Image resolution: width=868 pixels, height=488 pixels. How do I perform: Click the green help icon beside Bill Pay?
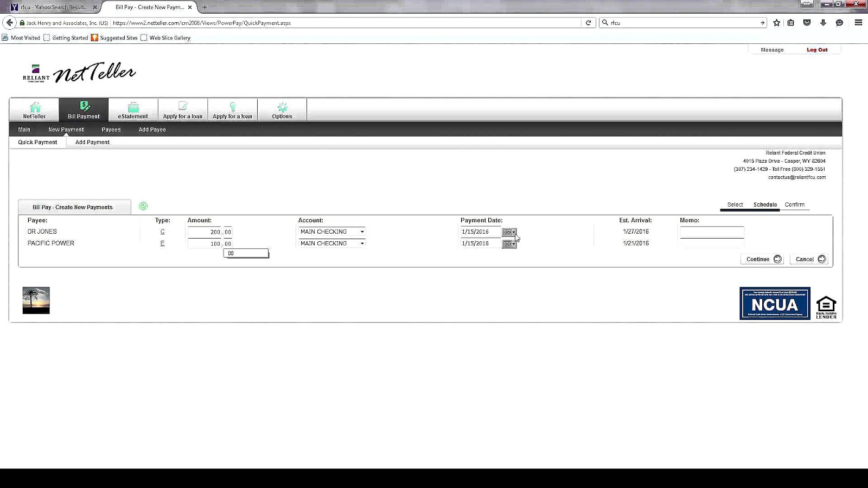[143, 206]
